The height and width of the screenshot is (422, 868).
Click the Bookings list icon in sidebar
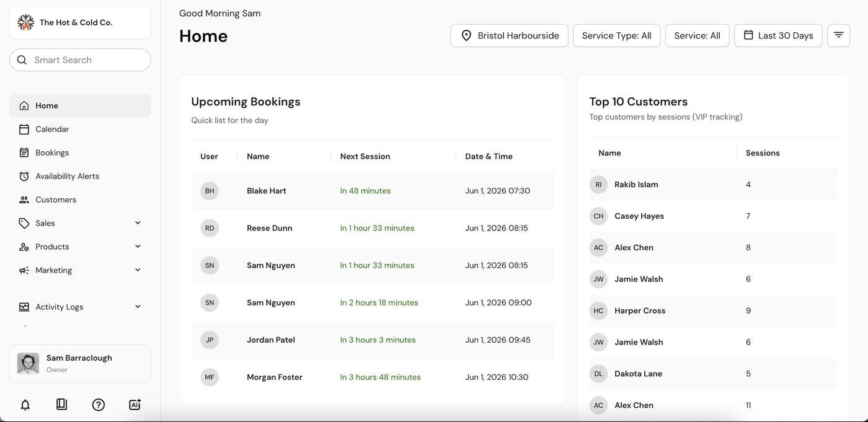point(24,153)
